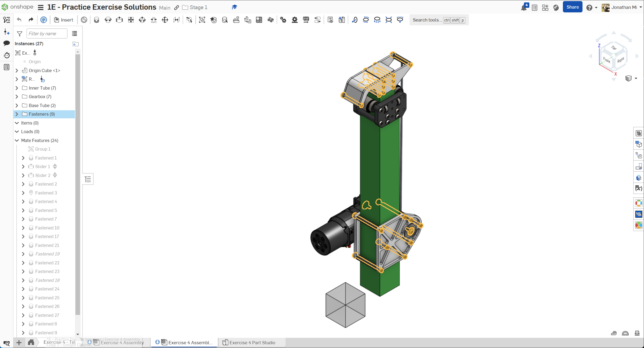Image resolution: width=644 pixels, height=348 pixels.
Task: Expand the Gearbox (7) folder
Action: click(x=17, y=97)
